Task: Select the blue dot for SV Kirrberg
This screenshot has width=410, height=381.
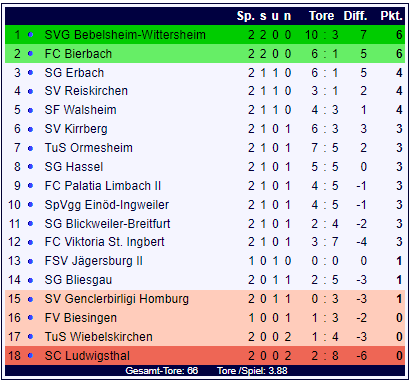Action: click(30, 129)
